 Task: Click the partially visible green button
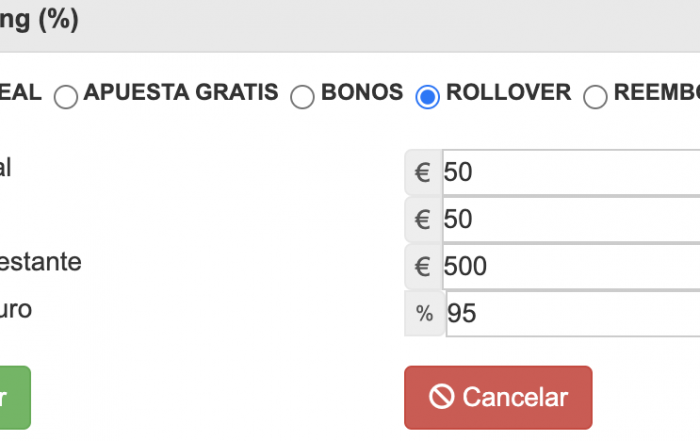(15, 397)
